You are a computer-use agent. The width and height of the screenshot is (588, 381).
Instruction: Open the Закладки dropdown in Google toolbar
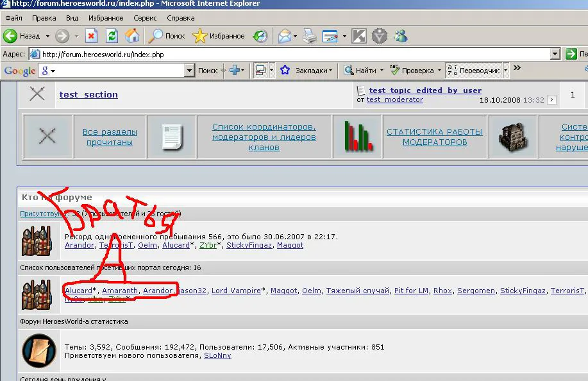pos(314,70)
